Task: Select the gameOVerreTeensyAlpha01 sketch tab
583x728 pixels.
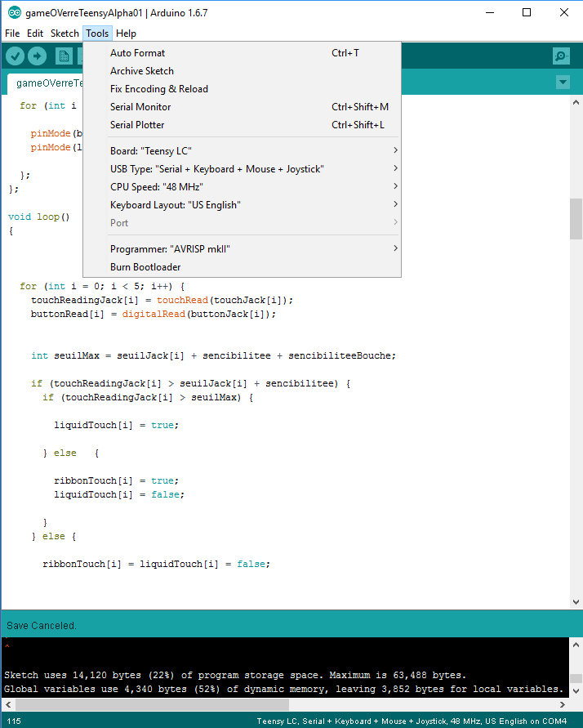Action: pyautogui.click(x=46, y=83)
